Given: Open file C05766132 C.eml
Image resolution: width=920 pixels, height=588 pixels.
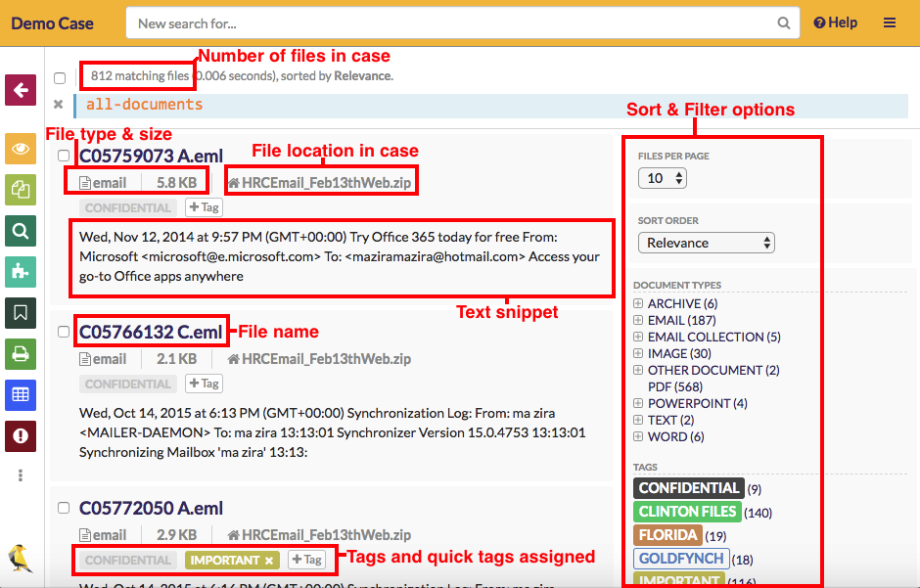Looking at the screenshot, I should 151,332.
